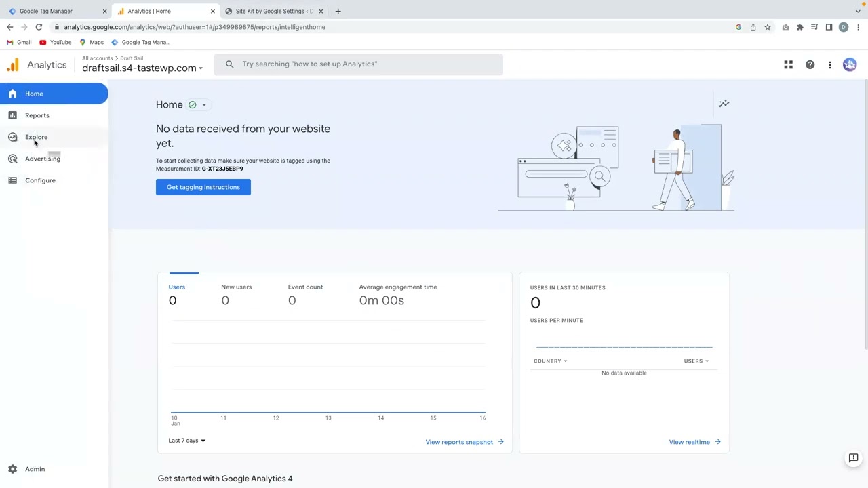Open Maps bookmark
868x488 pixels.
click(92, 42)
